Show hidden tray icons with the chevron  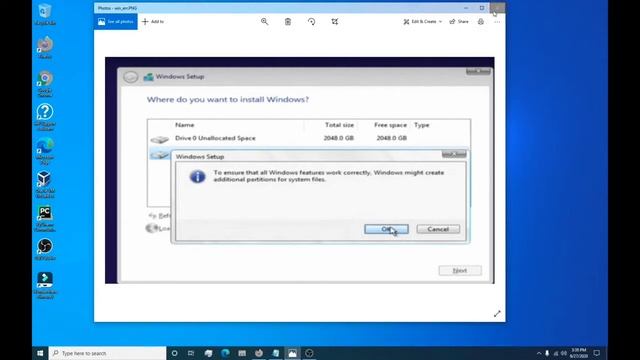coord(539,353)
